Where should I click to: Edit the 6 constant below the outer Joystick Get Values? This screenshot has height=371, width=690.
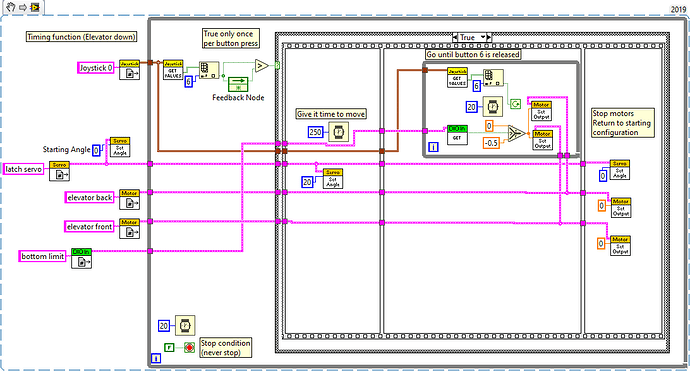coord(188,81)
